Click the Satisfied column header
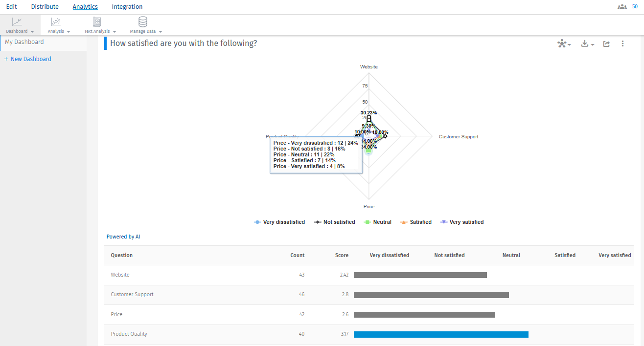The width and height of the screenshot is (644, 346). pos(565,255)
